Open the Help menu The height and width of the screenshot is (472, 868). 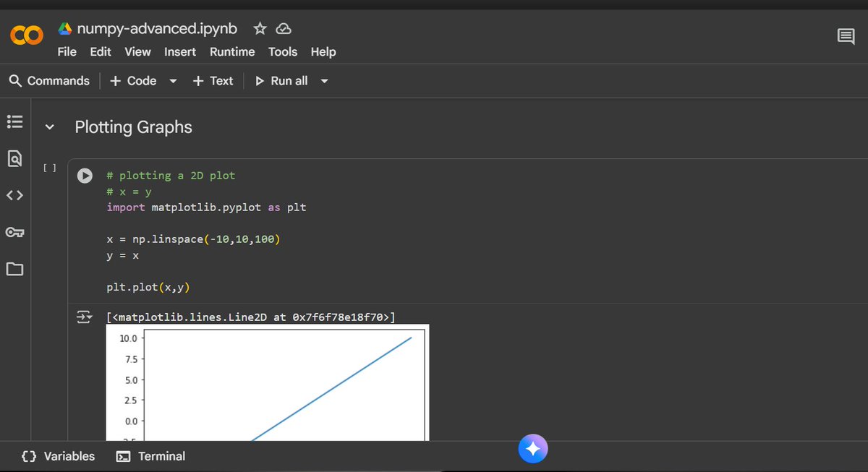pyautogui.click(x=323, y=51)
